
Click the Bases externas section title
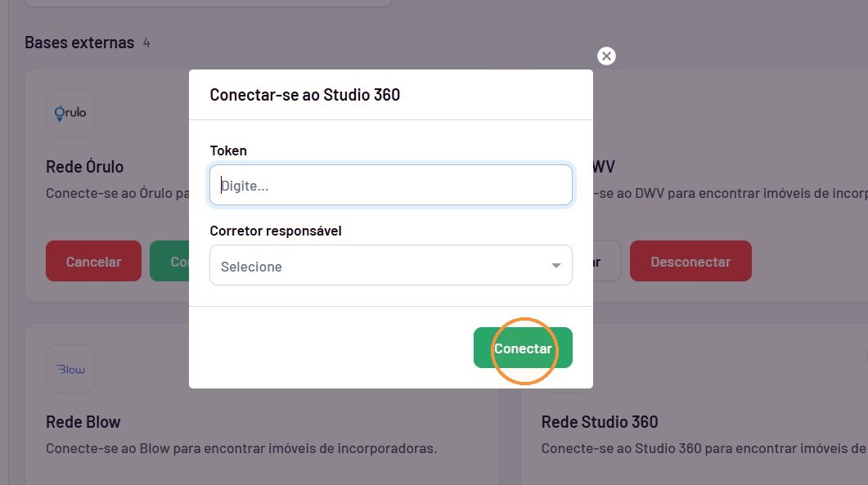point(79,43)
